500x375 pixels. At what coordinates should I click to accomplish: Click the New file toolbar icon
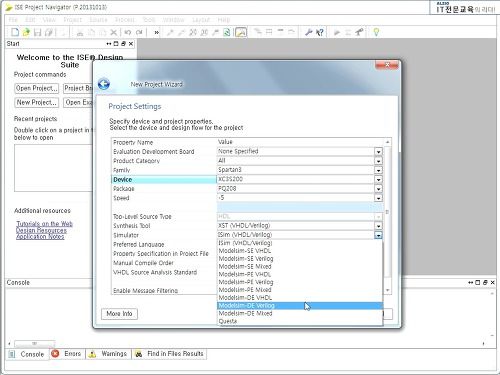click(x=15, y=32)
